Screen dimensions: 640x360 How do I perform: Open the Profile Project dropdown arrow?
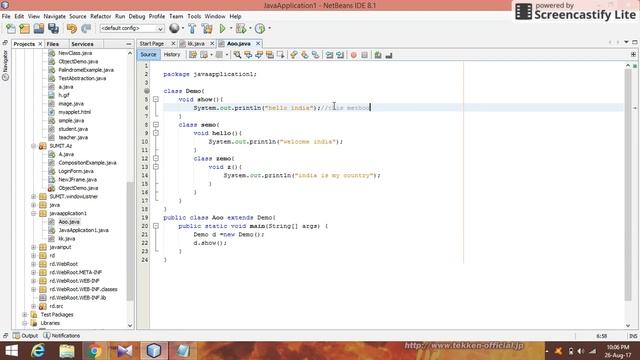point(269,29)
